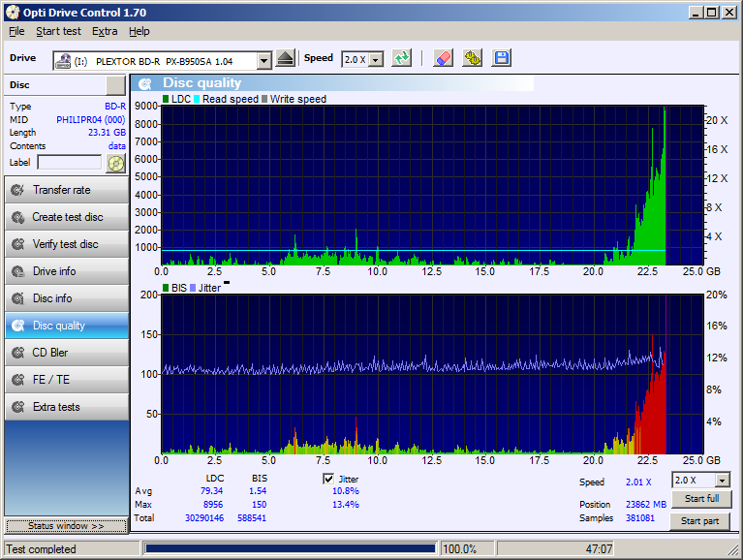Click the Start full button
This screenshot has height=560, width=743.
point(701,498)
